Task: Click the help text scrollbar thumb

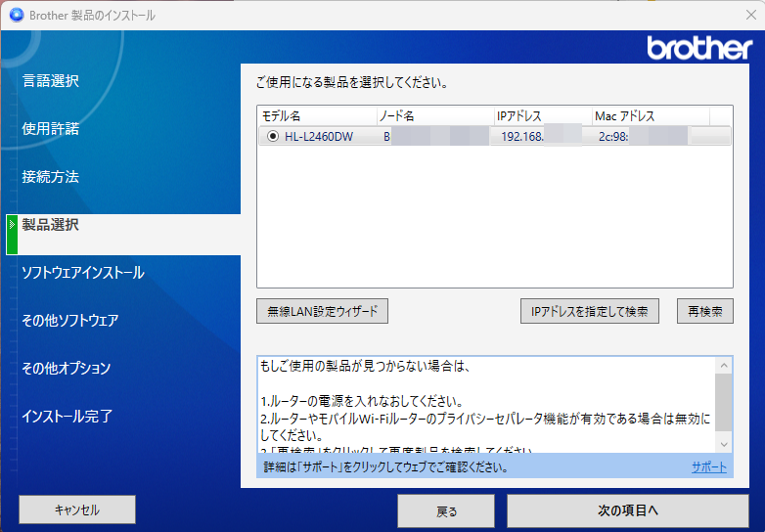Action: (x=724, y=403)
